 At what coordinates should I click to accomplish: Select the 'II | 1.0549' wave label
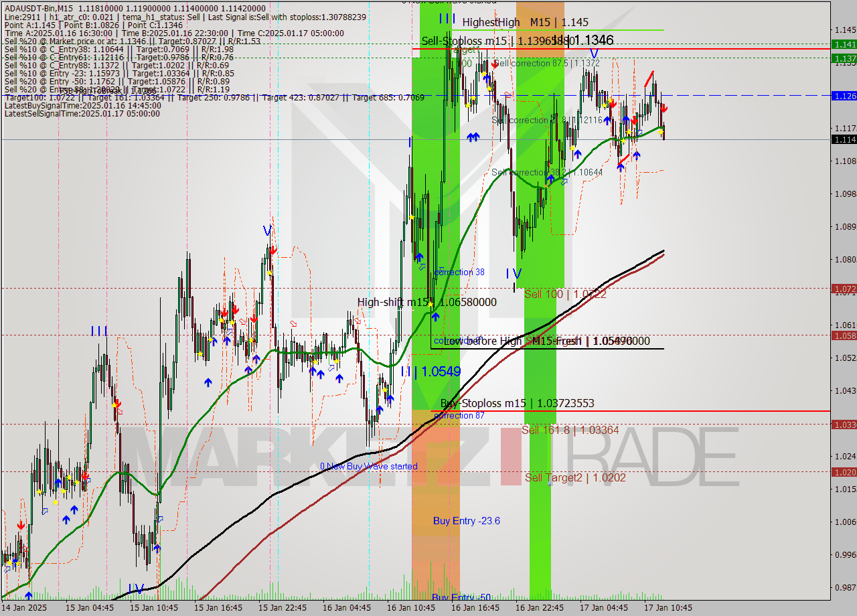click(431, 372)
